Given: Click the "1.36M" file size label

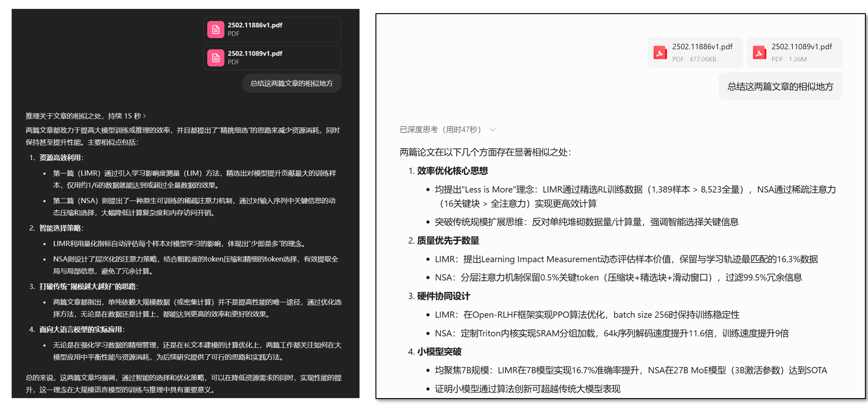Looking at the screenshot, I should click(797, 59).
